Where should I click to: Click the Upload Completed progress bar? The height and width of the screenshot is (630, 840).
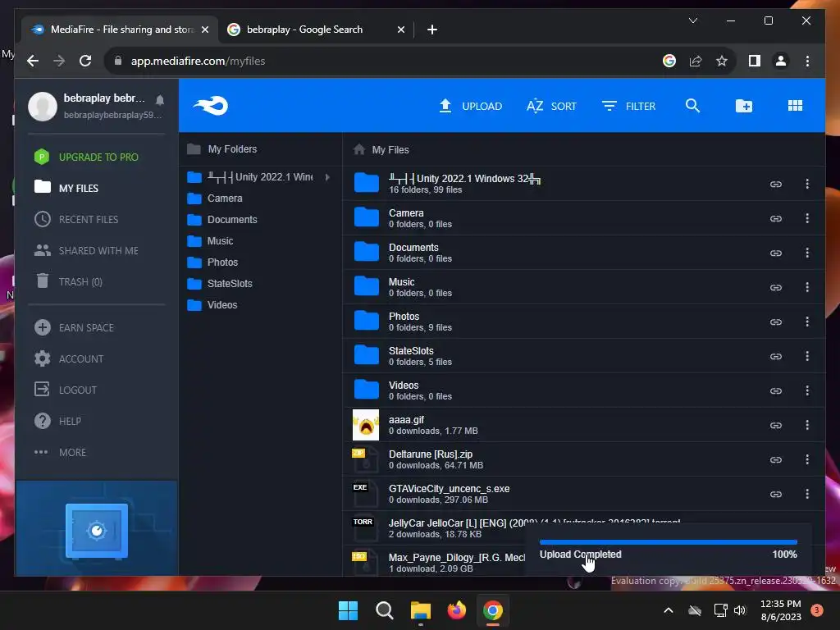(668, 542)
